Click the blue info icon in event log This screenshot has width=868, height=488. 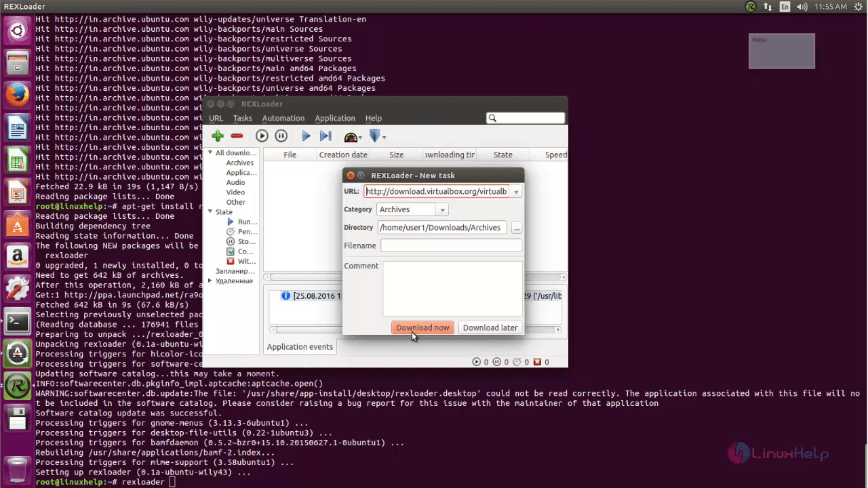pyautogui.click(x=285, y=296)
